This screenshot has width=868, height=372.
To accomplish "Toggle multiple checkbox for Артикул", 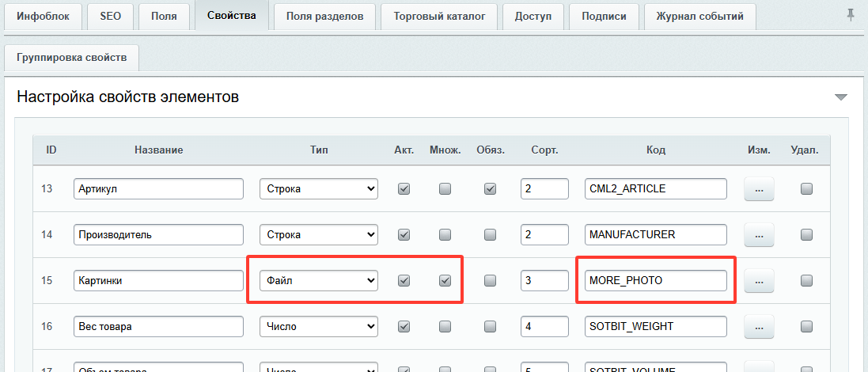I will click(445, 188).
